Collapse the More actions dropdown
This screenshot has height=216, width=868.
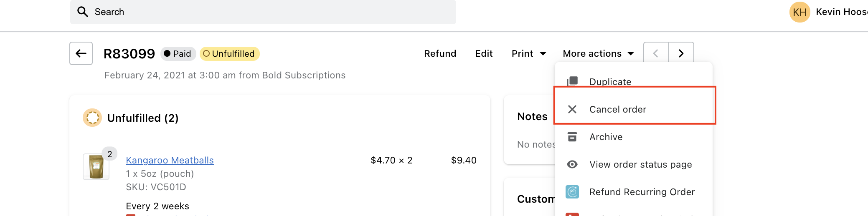[599, 53]
